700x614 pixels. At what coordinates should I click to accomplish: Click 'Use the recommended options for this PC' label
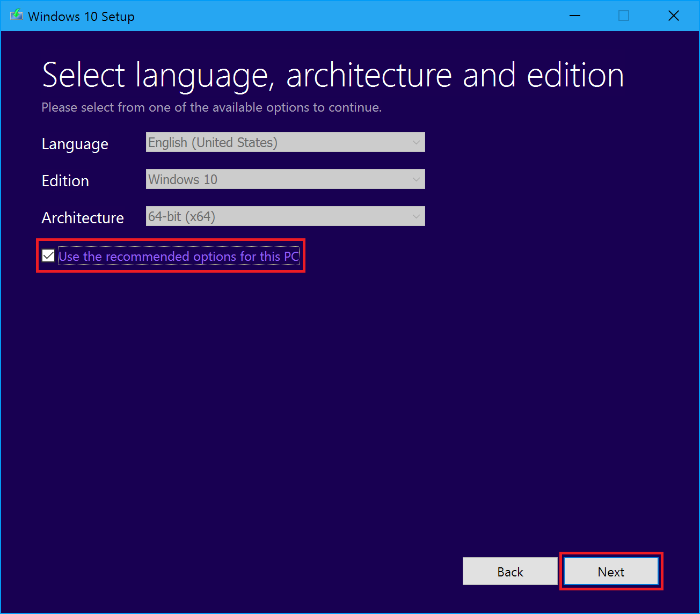179,257
